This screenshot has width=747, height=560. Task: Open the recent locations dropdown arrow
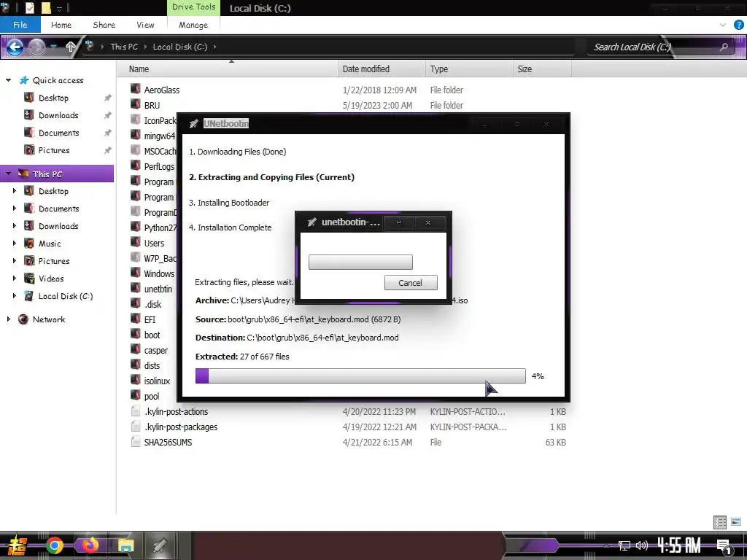[x=54, y=47]
